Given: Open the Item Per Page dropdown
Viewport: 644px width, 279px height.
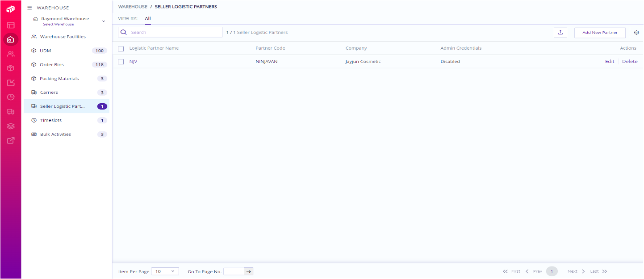Looking at the screenshot, I should (165, 271).
